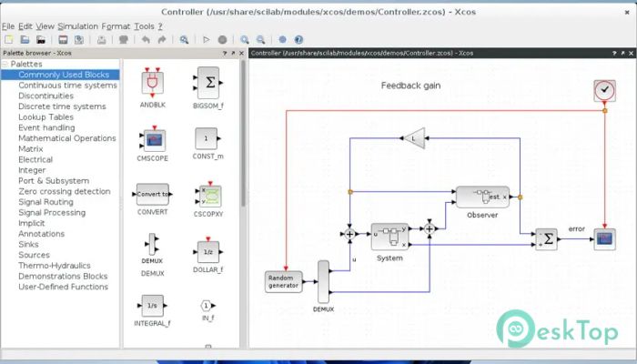Viewport: 637px width, 364px height.
Task: Click the Redo arrow icon
Action: 162,39
